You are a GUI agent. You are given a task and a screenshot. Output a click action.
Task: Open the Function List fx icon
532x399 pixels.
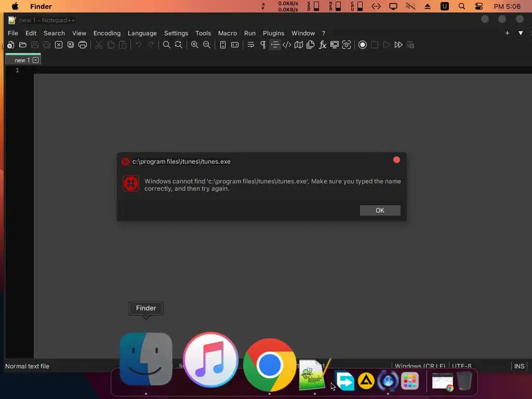[x=323, y=45]
